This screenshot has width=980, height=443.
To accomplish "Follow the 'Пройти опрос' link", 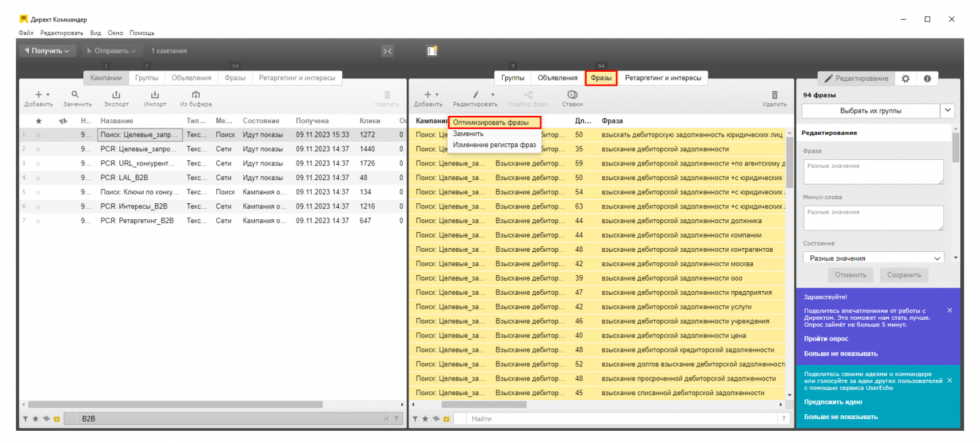I will tap(826, 339).
